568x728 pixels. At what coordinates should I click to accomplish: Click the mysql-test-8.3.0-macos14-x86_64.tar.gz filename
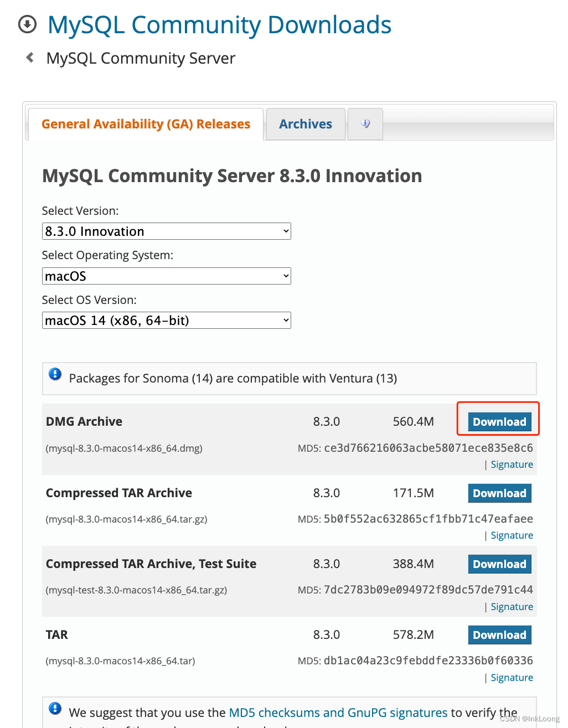pos(136,590)
